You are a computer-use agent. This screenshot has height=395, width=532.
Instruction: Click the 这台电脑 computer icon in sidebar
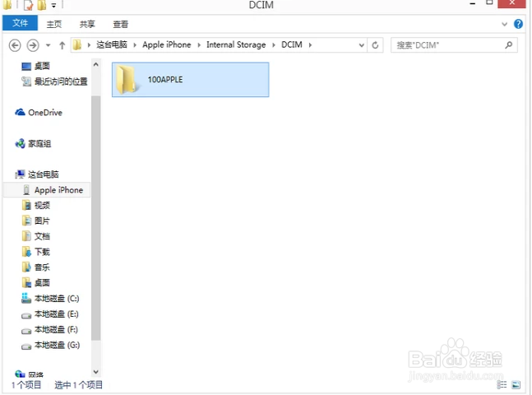click(x=20, y=174)
